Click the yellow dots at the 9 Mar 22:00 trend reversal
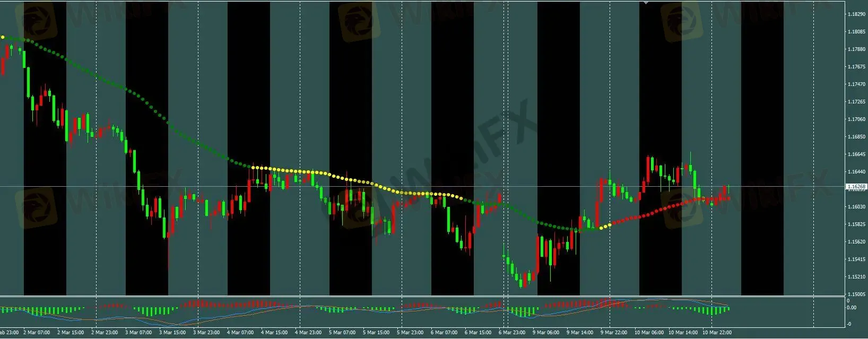The width and height of the screenshot is (868, 339). (605, 226)
